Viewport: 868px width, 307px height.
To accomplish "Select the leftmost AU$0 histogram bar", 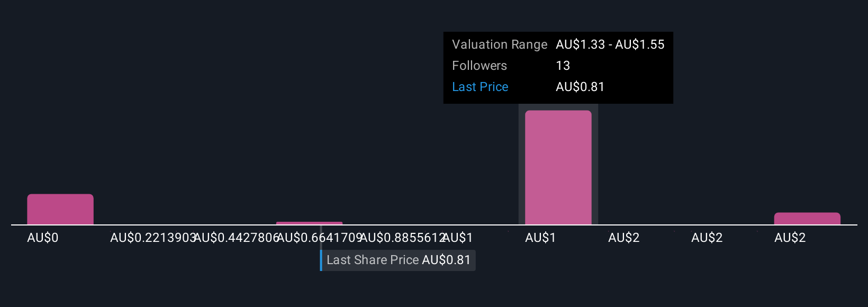I will [60, 209].
